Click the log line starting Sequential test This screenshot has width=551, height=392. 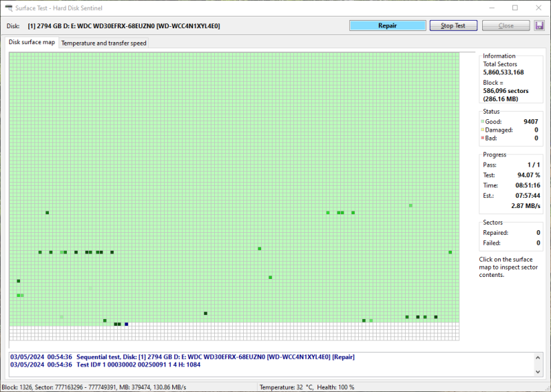click(x=183, y=357)
